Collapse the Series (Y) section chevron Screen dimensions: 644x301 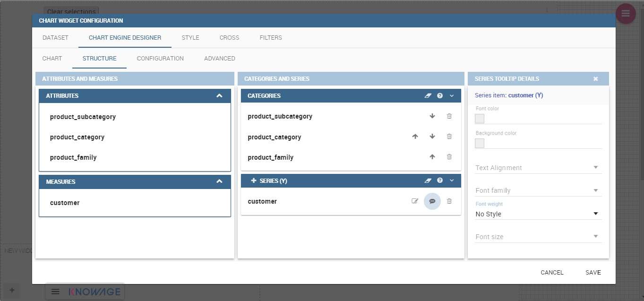(452, 181)
